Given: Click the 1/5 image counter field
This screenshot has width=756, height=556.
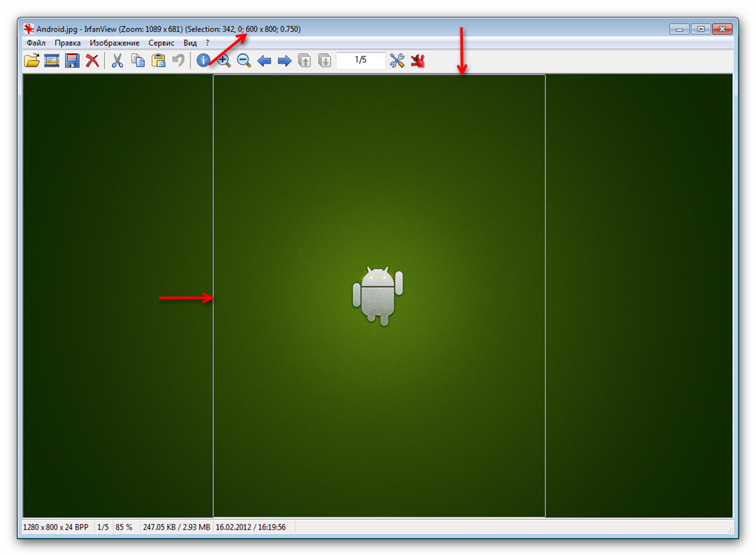Looking at the screenshot, I should [x=360, y=60].
